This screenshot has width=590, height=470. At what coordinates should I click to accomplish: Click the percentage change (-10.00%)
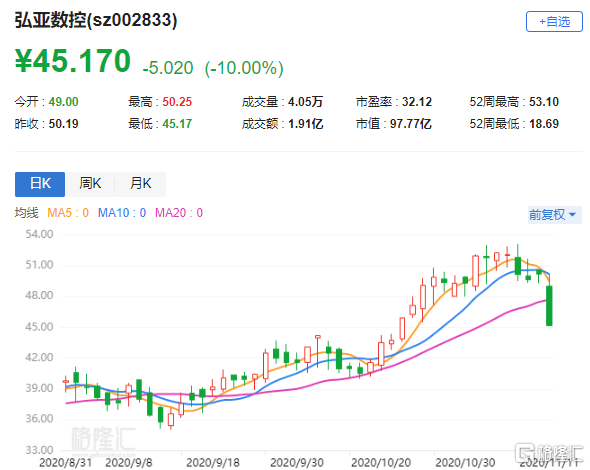coord(244,68)
